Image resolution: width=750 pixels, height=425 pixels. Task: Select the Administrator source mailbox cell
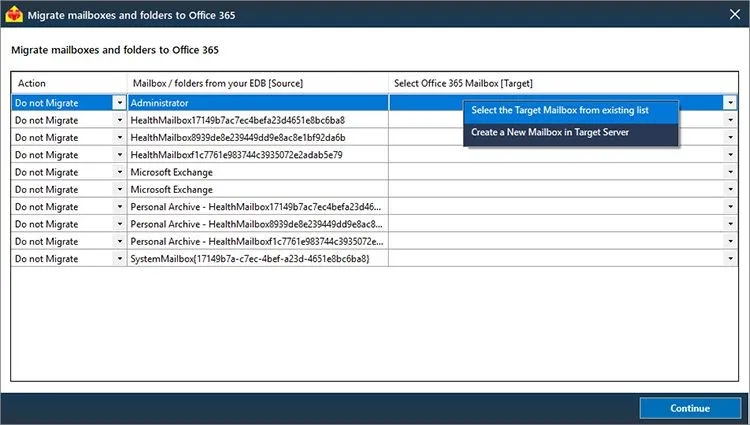coord(258,103)
